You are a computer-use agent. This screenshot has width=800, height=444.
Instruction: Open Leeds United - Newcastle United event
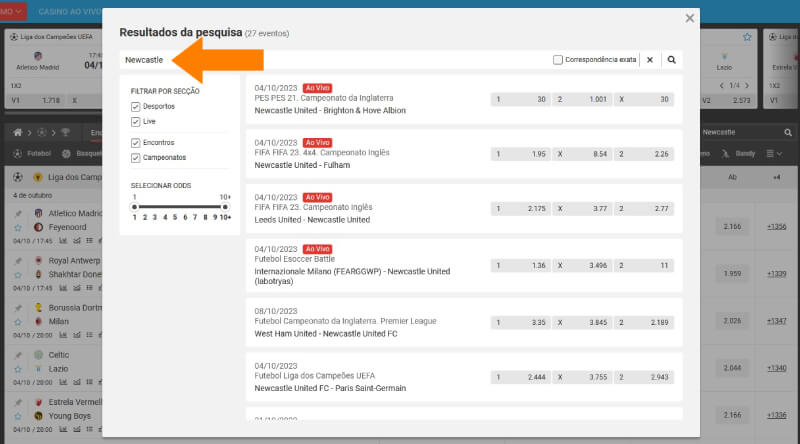click(x=312, y=220)
